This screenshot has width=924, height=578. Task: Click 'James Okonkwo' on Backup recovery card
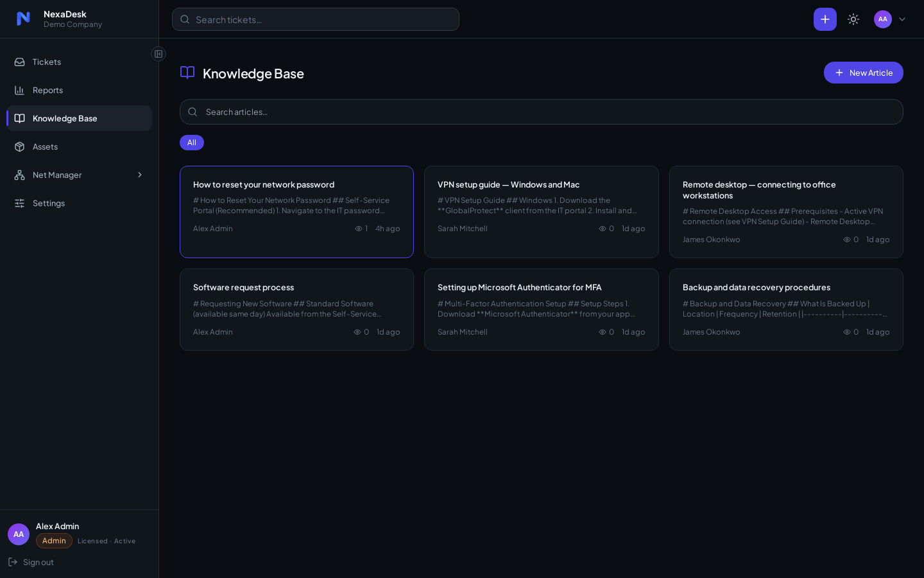(712, 332)
